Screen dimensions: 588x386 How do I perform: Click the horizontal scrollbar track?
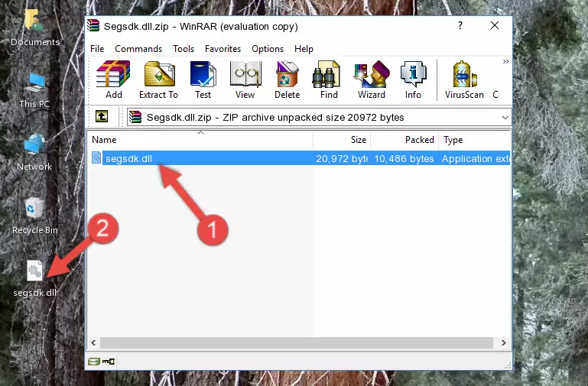(x=296, y=342)
